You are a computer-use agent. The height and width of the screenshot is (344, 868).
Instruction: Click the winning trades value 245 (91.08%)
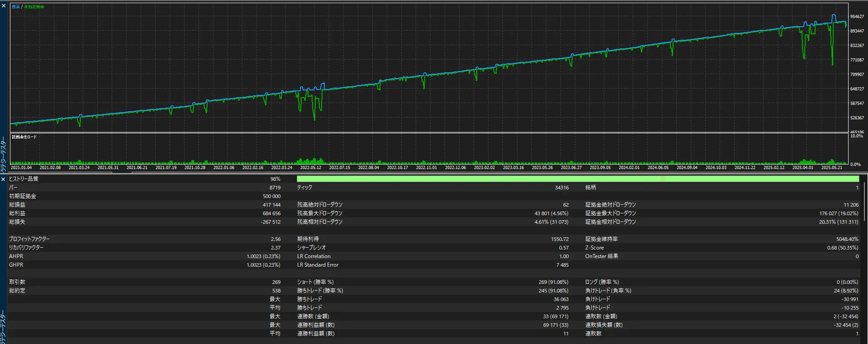pos(554,291)
